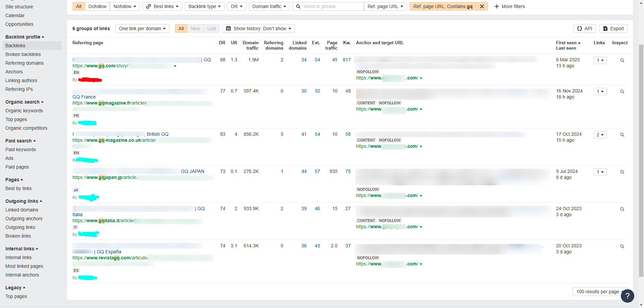The height and width of the screenshot is (308, 644).
Task: Remove the Ref. page URL Contains gq filter
Action: coord(482,6)
